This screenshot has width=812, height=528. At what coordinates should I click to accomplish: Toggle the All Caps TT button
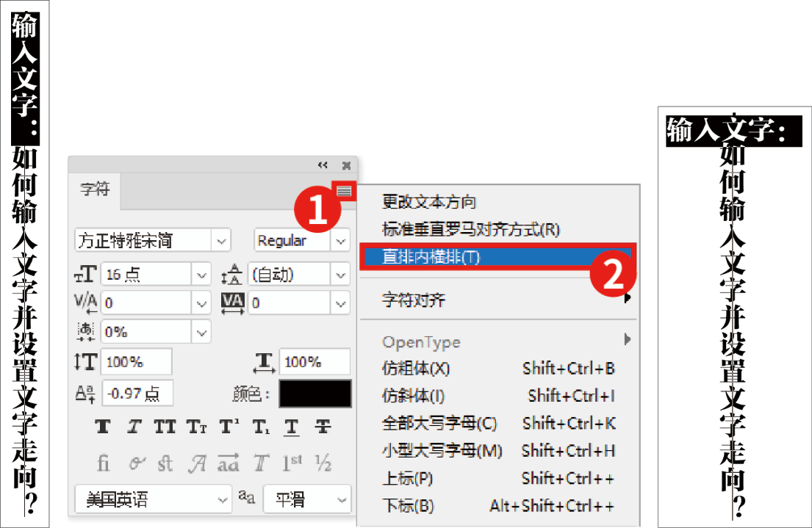coord(165,427)
